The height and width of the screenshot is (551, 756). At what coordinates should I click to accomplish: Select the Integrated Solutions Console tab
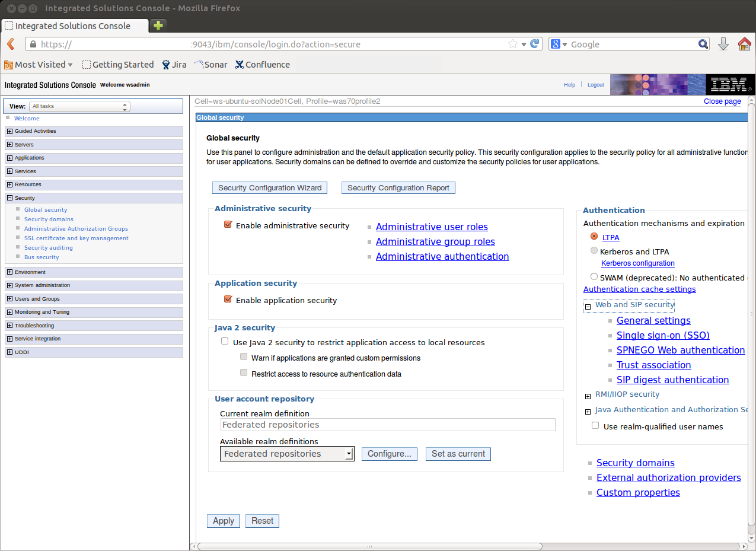coord(73,26)
